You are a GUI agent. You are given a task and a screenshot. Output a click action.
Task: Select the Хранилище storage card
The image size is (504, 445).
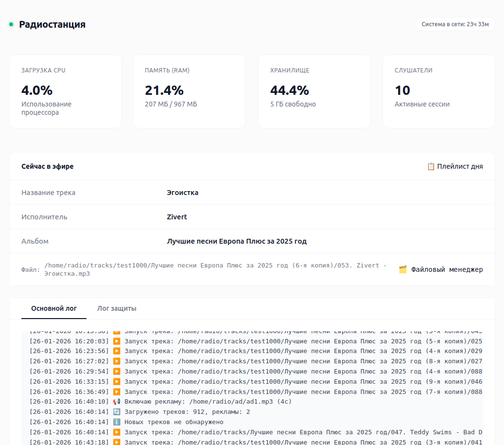314,91
